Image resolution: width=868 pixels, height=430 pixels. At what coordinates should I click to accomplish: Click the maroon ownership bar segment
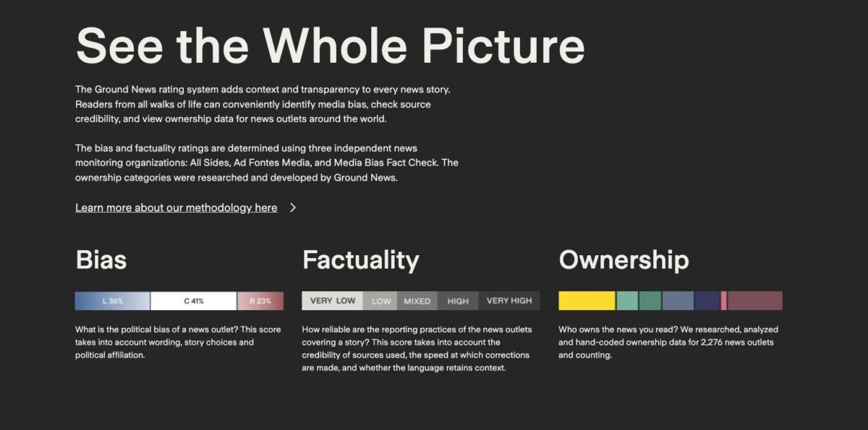(755, 301)
